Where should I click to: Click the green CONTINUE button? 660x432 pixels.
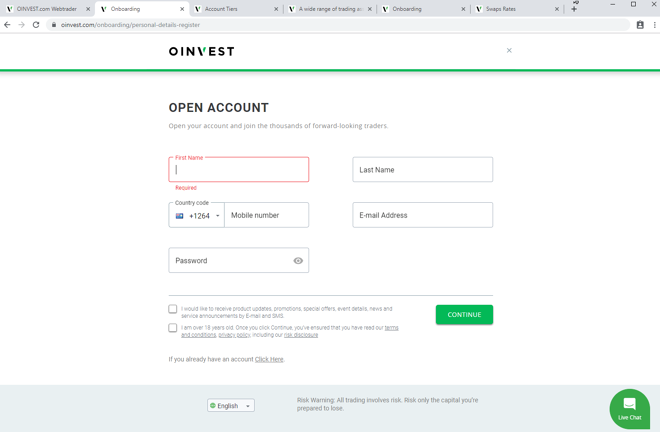pyautogui.click(x=464, y=315)
